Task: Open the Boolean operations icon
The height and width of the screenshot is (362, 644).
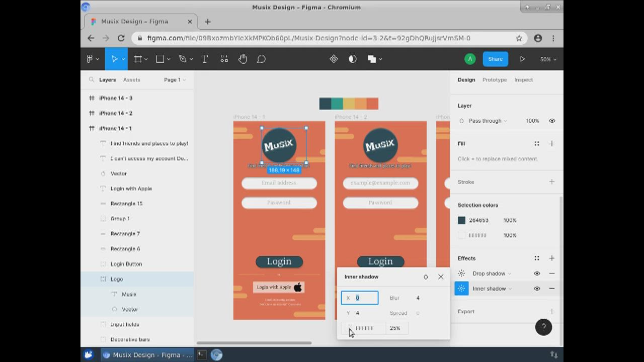Action: coord(372,59)
